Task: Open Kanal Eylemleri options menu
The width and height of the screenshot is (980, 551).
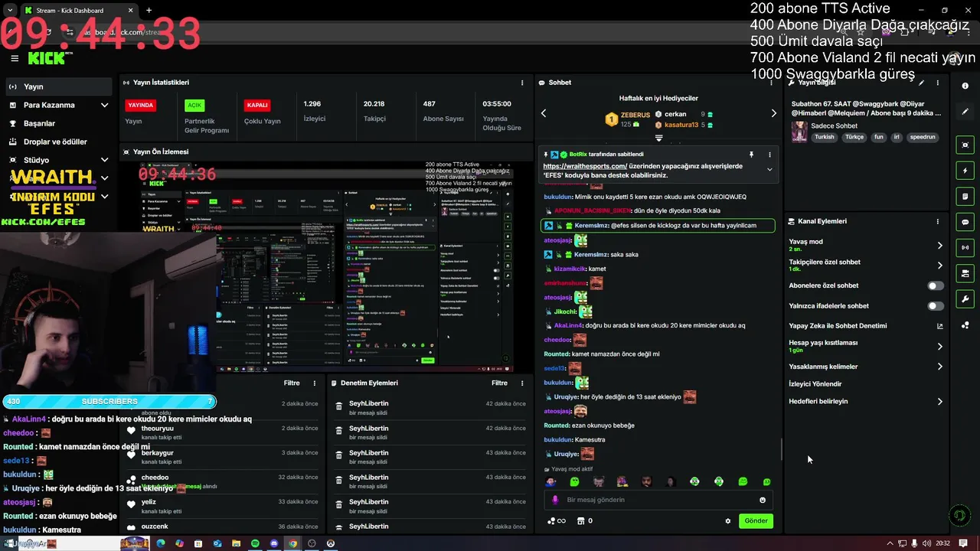Action: (938, 221)
